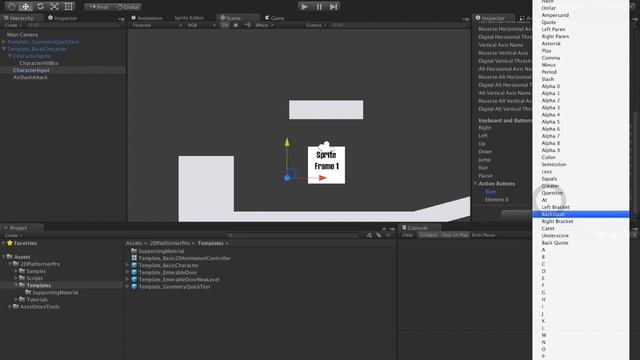This screenshot has height=360, width=640.
Task: Toggle 2D view mode in Scene
Action: click(225, 25)
